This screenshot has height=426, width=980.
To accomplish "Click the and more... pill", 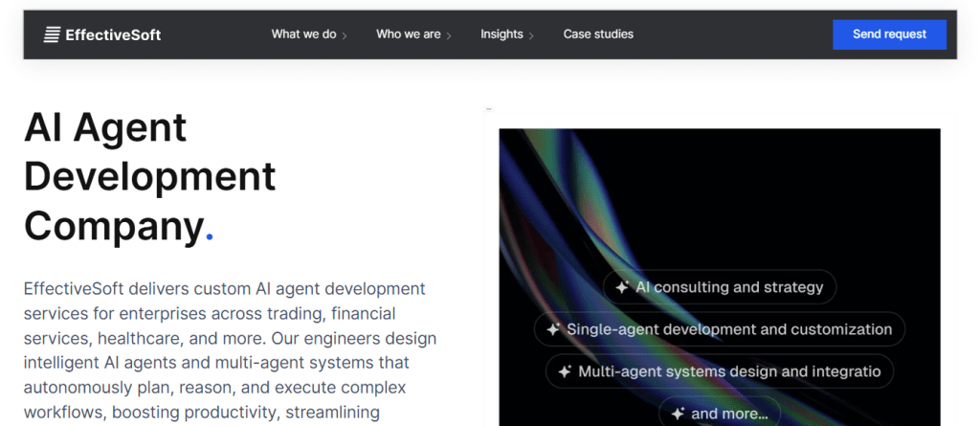I will pyautogui.click(x=720, y=413).
